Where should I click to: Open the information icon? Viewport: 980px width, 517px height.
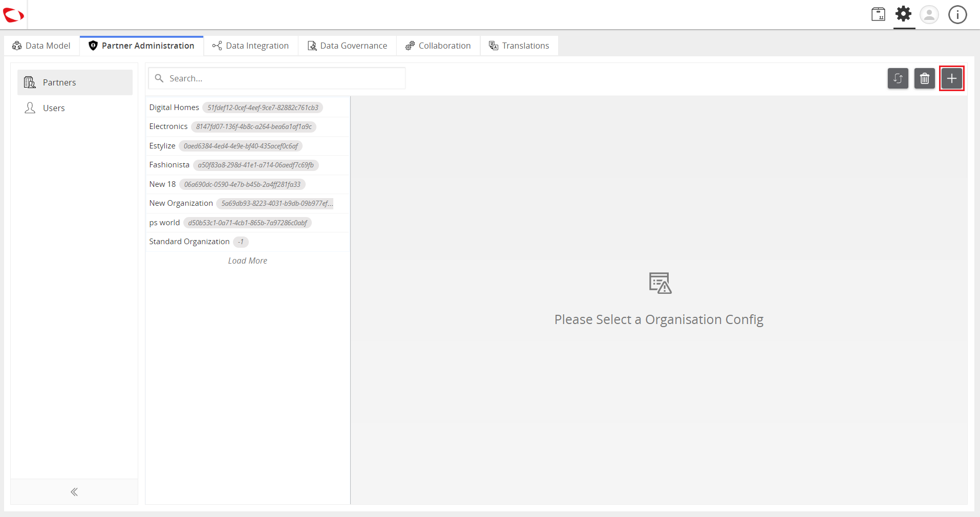(957, 14)
